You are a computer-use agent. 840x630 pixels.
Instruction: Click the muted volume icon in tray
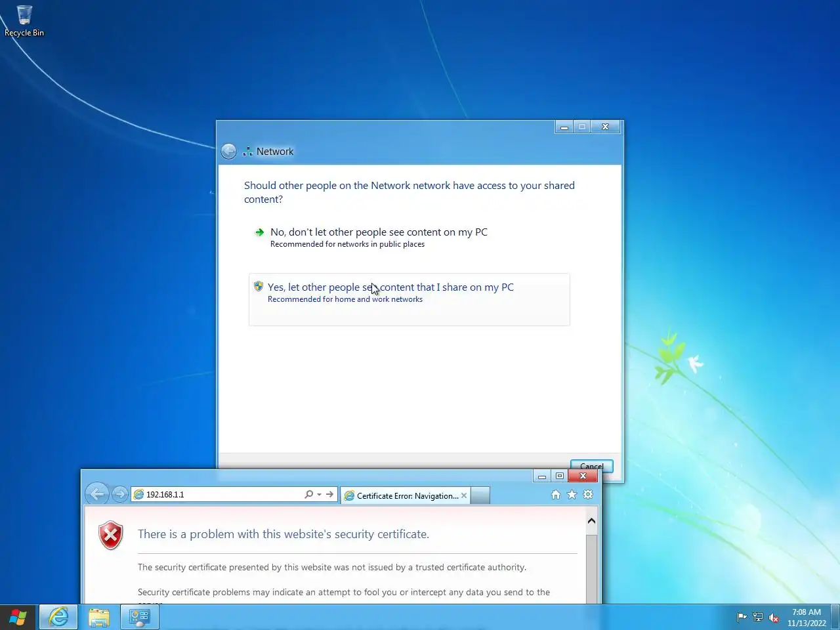(x=774, y=617)
